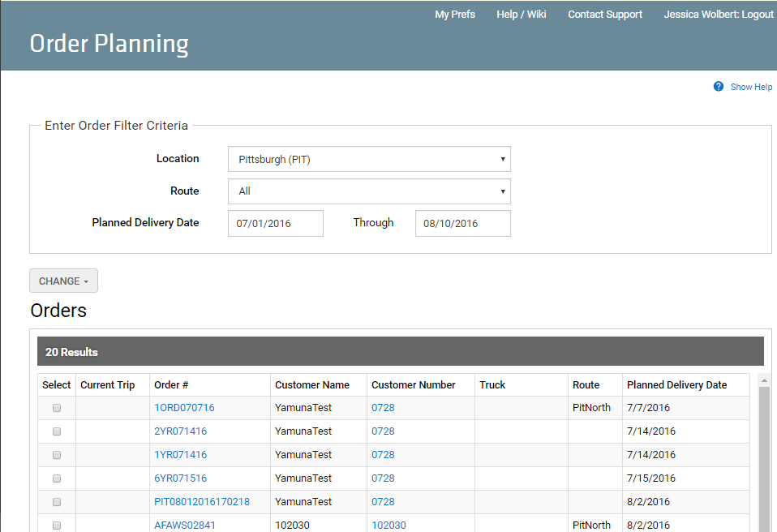Click the orders table scrollbar up arrow

tap(764, 380)
